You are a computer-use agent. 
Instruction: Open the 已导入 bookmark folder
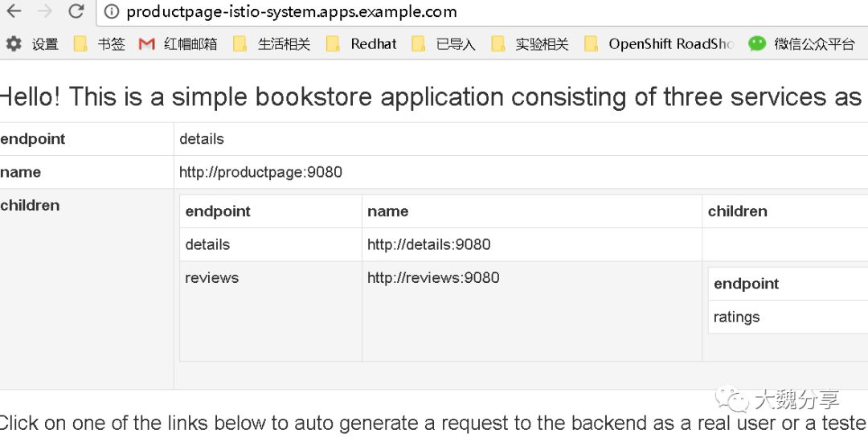point(443,44)
